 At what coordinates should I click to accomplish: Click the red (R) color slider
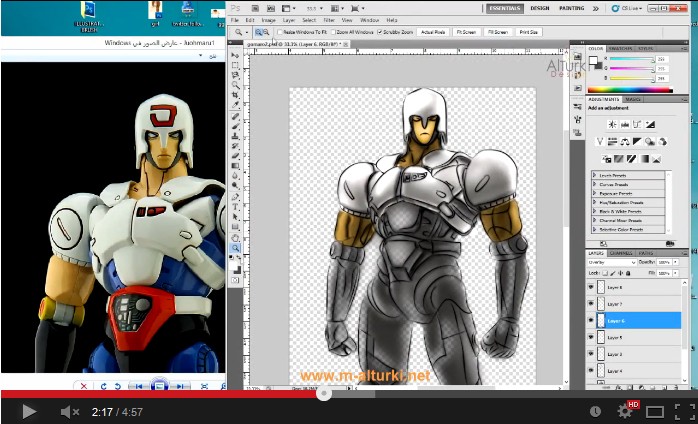(631, 59)
